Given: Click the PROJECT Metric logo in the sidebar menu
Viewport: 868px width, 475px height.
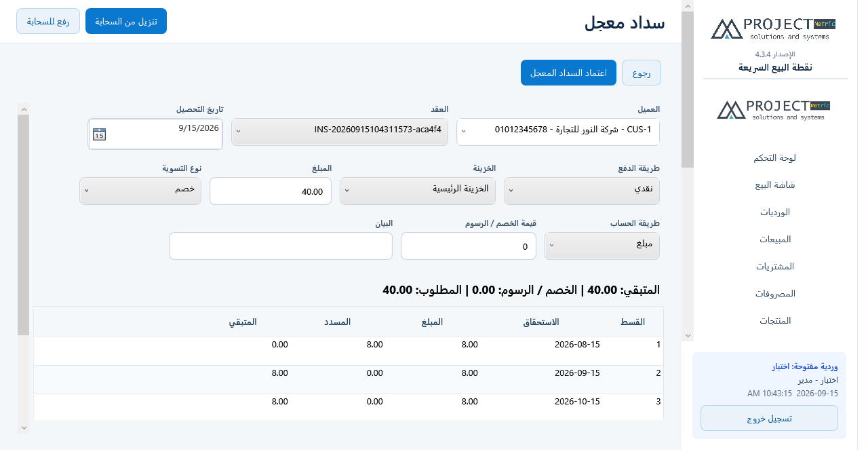Looking at the screenshot, I should pyautogui.click(x=774, y=110).
